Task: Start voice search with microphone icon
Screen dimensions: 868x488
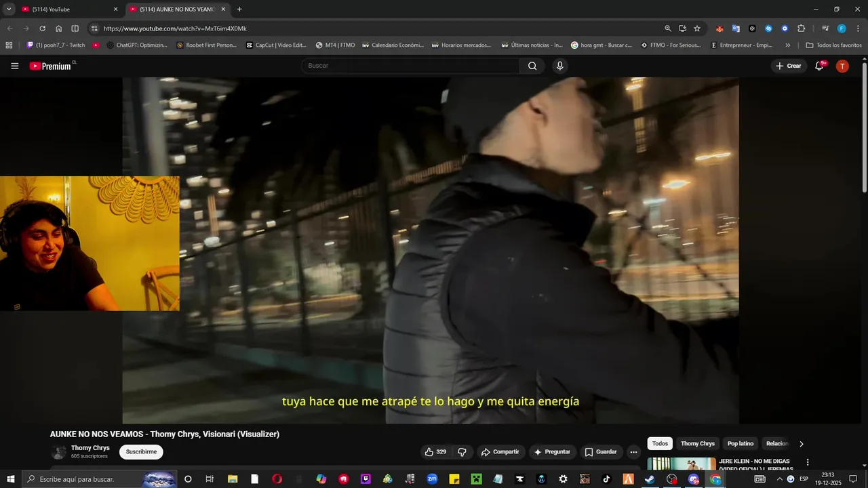Action: pyautogui.click(x=559, y=66)
